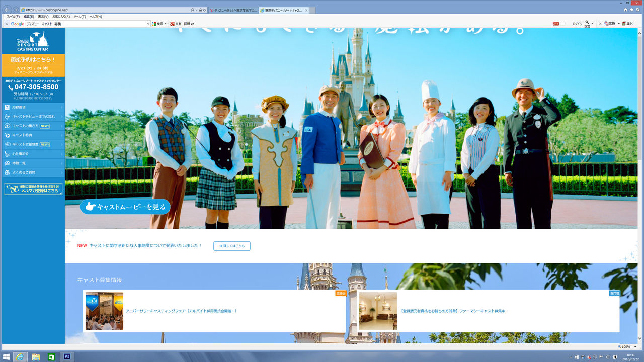Open キャスト特典 sidebar item

coord(33,135)
